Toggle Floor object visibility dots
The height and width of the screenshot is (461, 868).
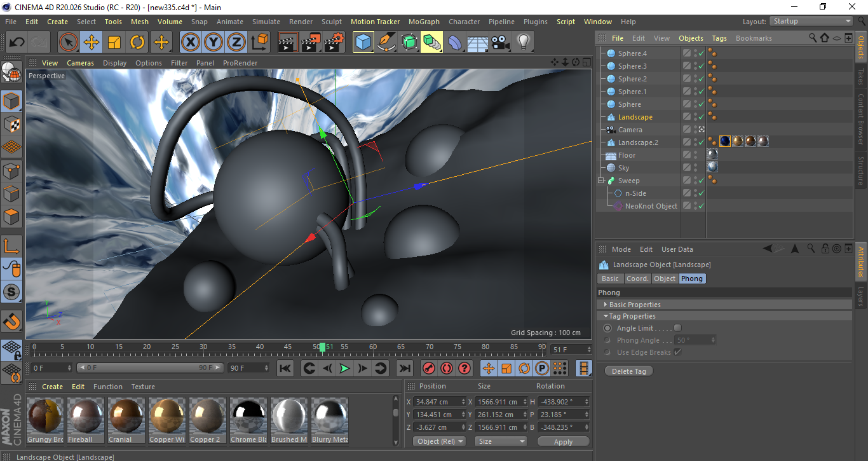[x=695, y=155]
